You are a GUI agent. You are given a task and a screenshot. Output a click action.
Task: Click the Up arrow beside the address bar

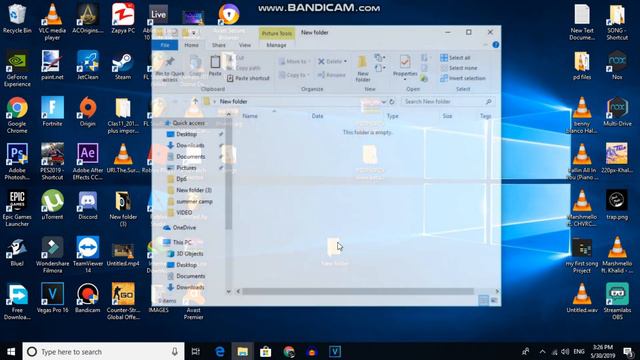click(x=195, y=101)
